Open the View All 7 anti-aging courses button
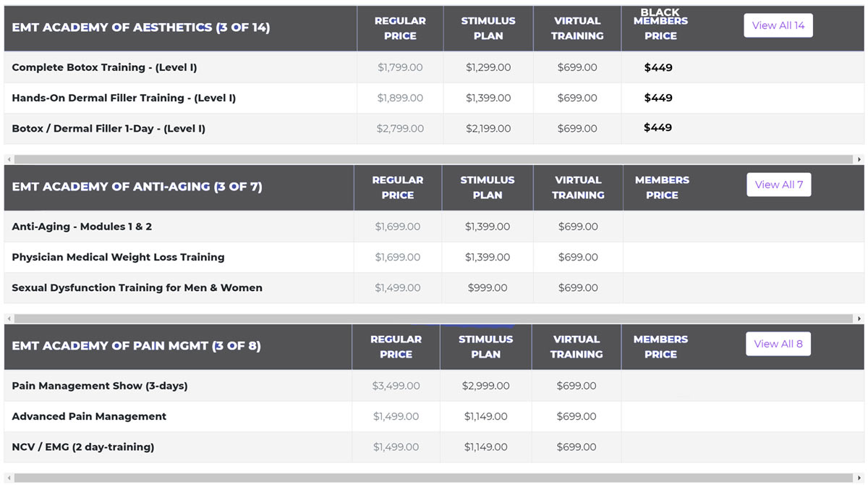The image size is (868, 485). (x=779, y=185)
